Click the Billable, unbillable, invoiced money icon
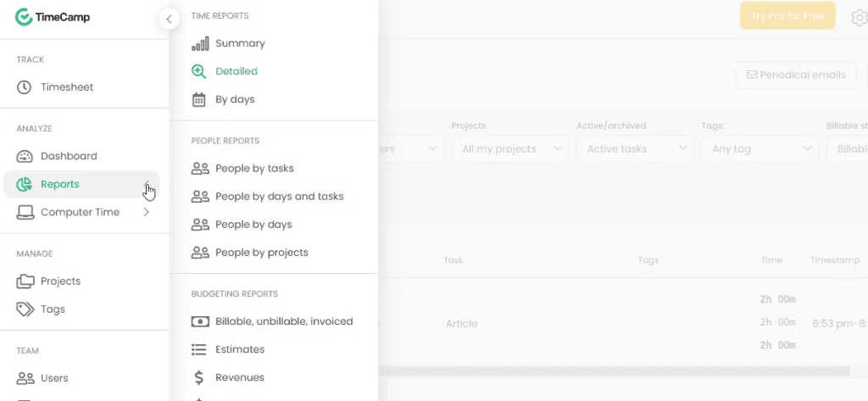868x401 pixels. 200,321
